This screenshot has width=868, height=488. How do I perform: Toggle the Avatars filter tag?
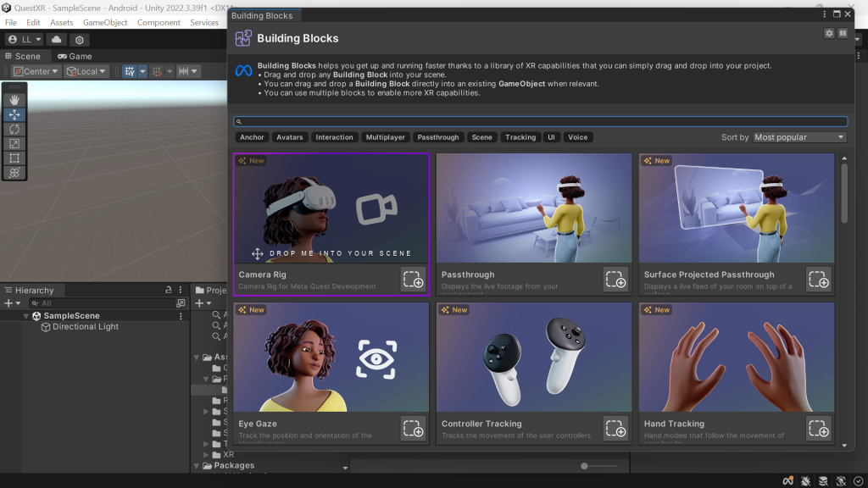pos(290,137)
